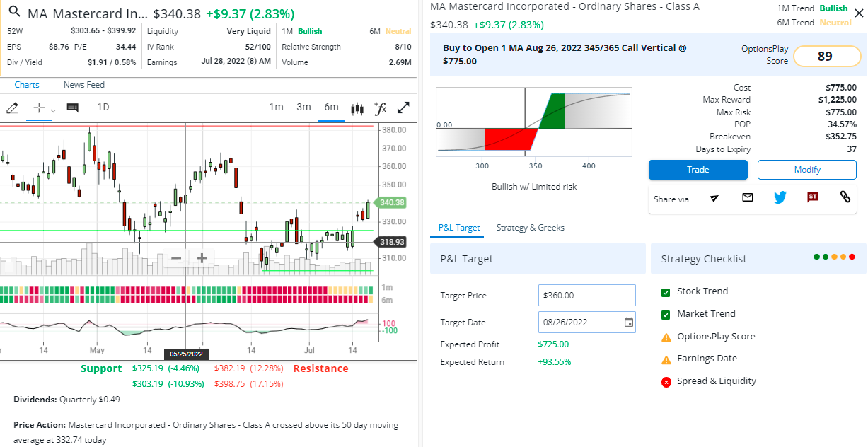Viewport: 868px width, 447px height.
Task: Click the red X beside Spread & Liquidity
Action: coord(666,382)
